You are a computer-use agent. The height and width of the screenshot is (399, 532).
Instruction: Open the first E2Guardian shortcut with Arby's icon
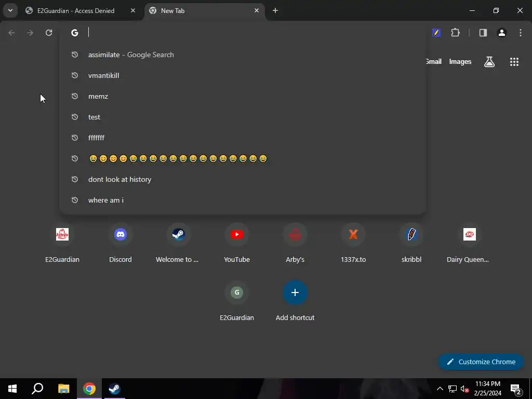(x=62, y=244)
